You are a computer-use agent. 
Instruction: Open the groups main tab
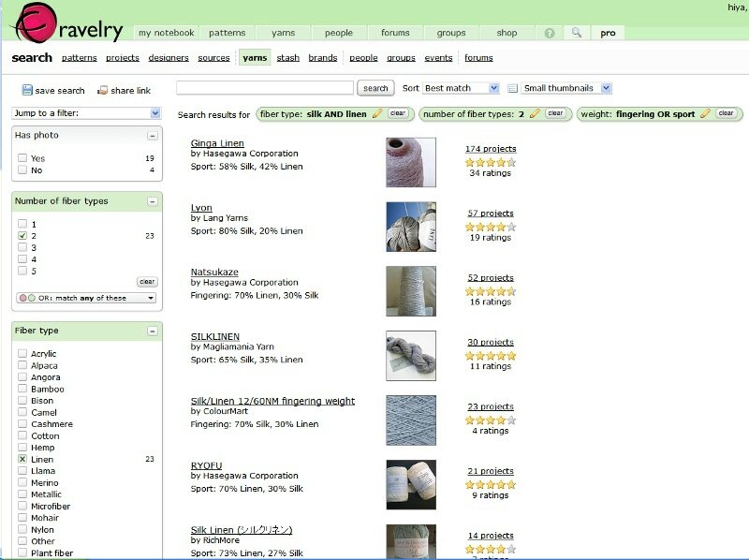(x=451, y=33)
